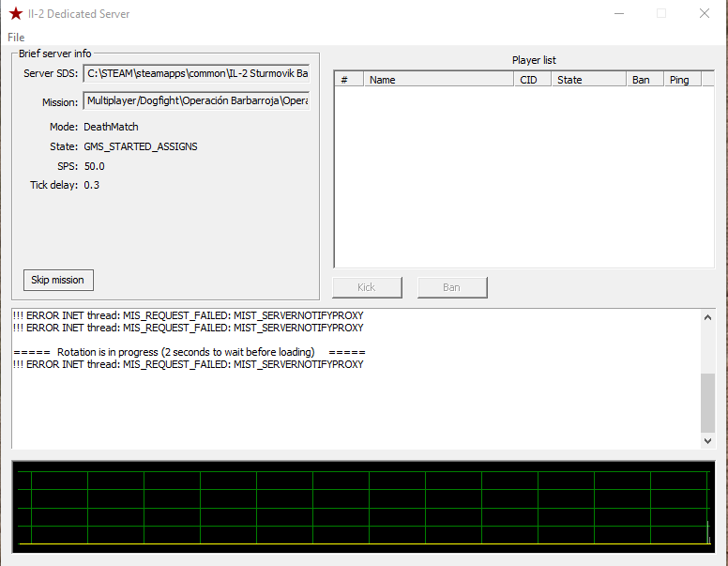
Task: Click the Il-2 Dedicated Server title text
Action: pos(79,14)
